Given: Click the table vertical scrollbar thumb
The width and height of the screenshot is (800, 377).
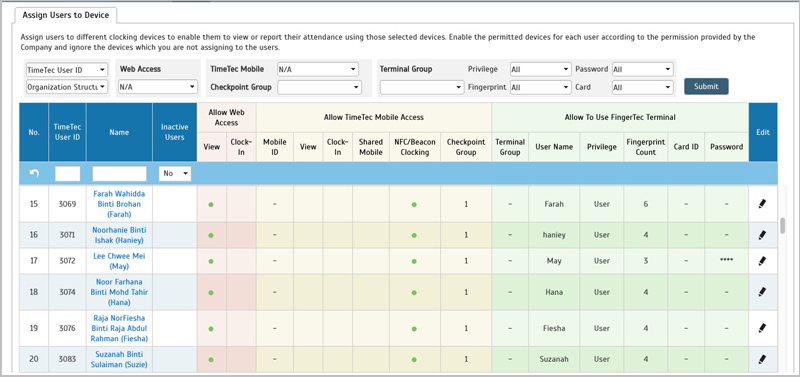Looking at the screenshot, I should pos(783,226).
